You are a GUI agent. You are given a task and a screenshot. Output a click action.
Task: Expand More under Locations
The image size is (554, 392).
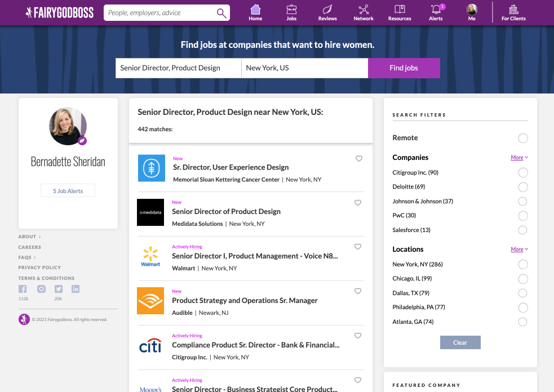tap(519, 250)
